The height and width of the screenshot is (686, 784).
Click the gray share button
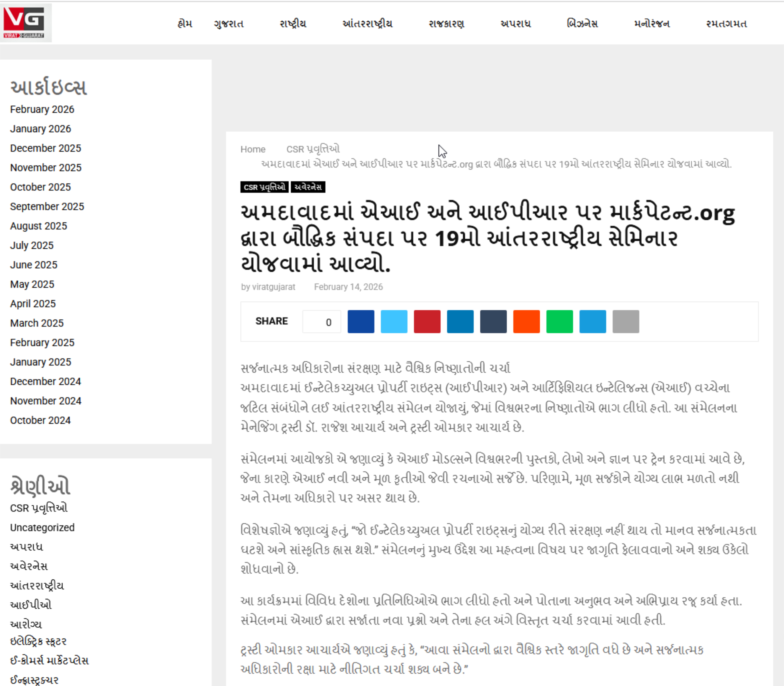click(626, 321)
